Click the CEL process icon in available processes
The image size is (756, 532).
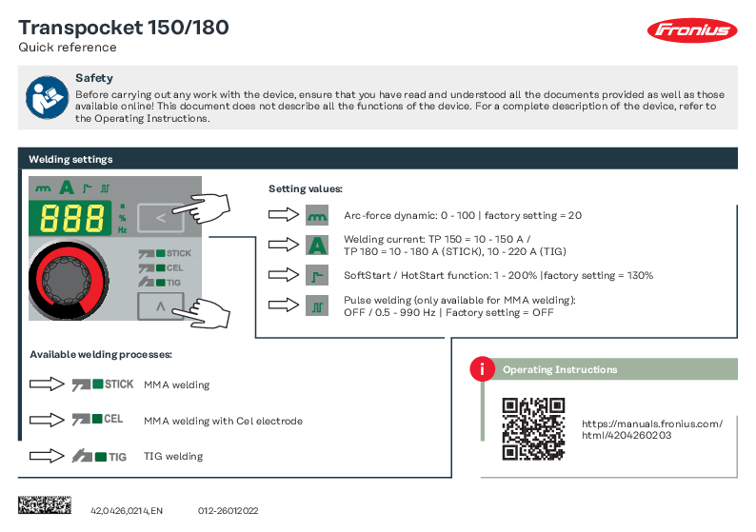coord(97,420)
